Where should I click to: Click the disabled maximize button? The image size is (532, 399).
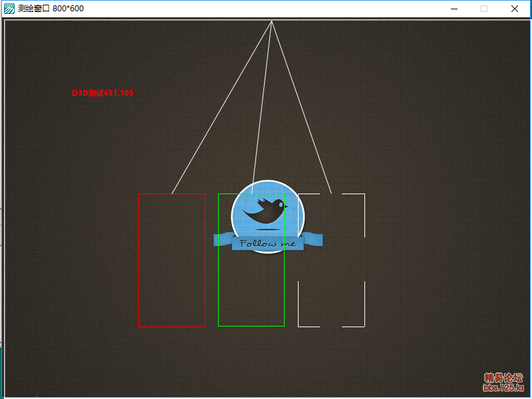coord(484,9)
